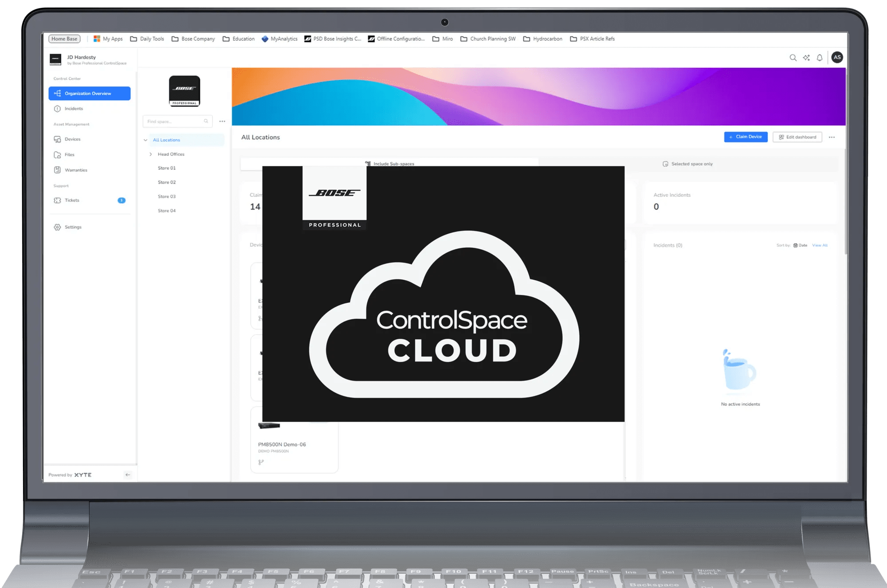Viewport: 887px width, 588px height.
Task: Open the AI sparkle assistant icon
Action: (x=806, y=58)
